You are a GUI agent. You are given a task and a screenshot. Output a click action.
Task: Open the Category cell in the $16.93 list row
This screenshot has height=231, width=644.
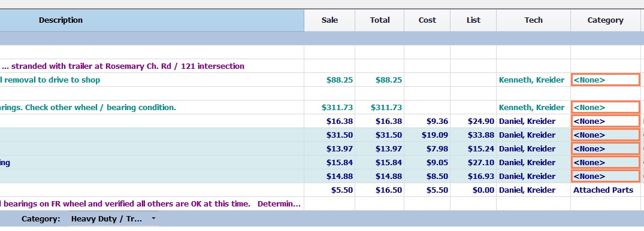(606, 177)
